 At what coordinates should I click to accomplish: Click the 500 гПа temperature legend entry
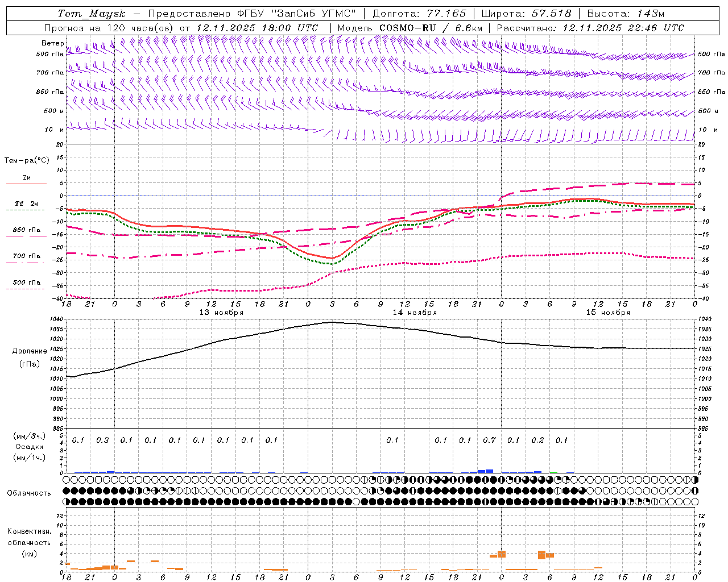coord(27,282)
